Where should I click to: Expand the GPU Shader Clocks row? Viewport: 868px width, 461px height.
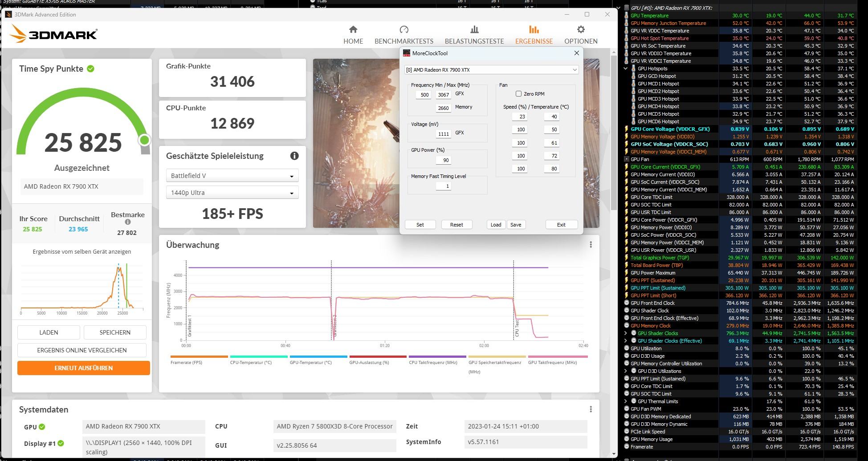pyautogui.click(x=625, y=333)
